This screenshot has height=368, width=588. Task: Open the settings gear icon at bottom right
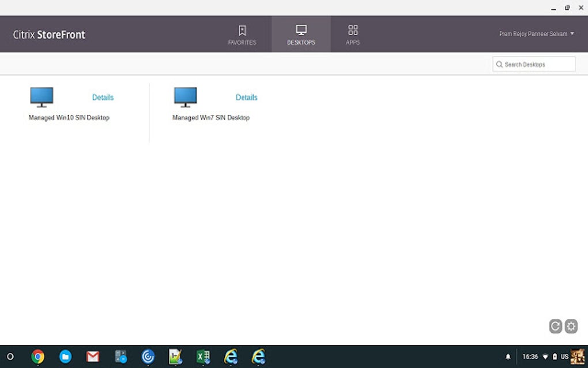pos(571,326)
